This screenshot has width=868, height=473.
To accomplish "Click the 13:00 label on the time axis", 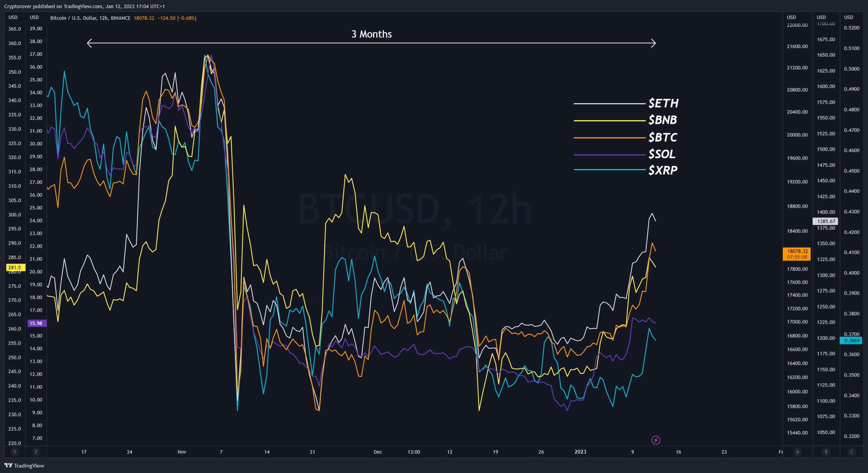I will pos(414,452).
